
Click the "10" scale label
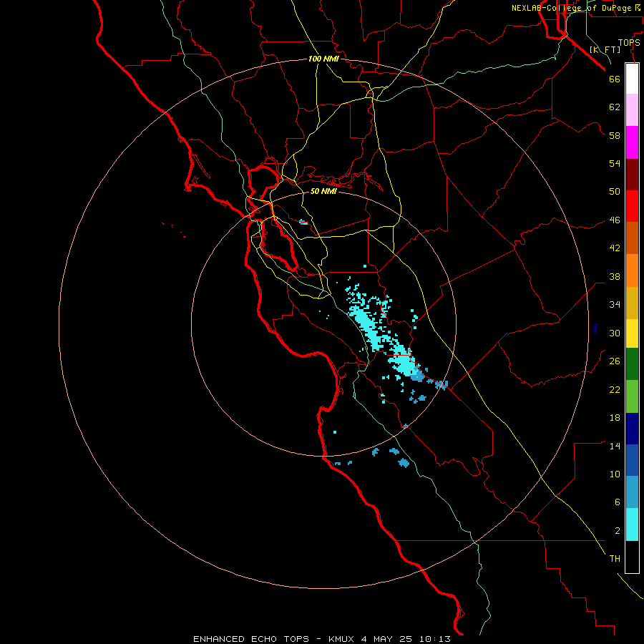coord(615,474)
